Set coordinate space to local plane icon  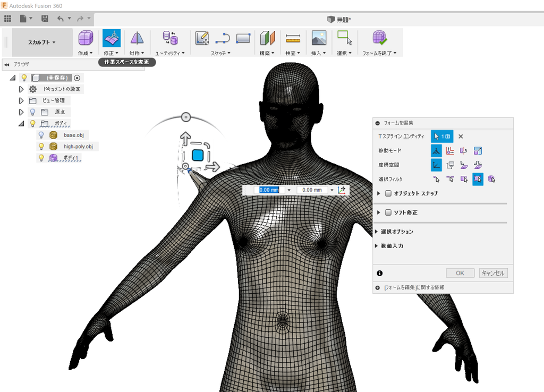(x=464, y=165)
